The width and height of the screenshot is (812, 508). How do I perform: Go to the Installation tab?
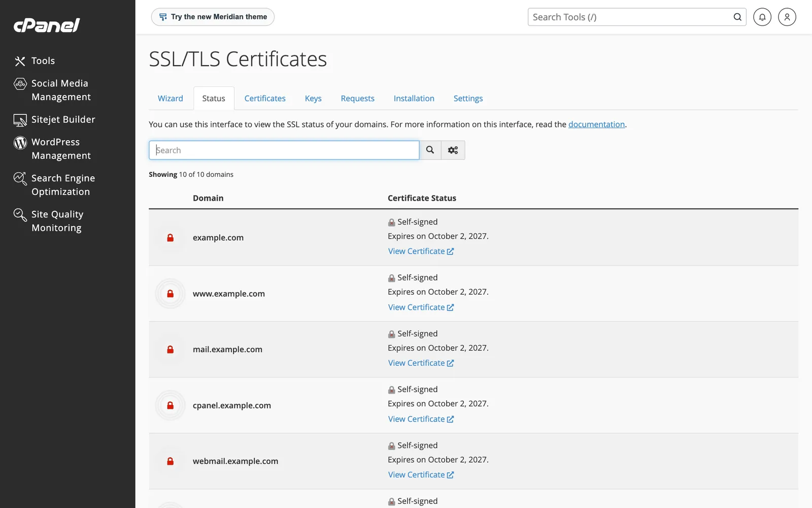tap(414, 99)
